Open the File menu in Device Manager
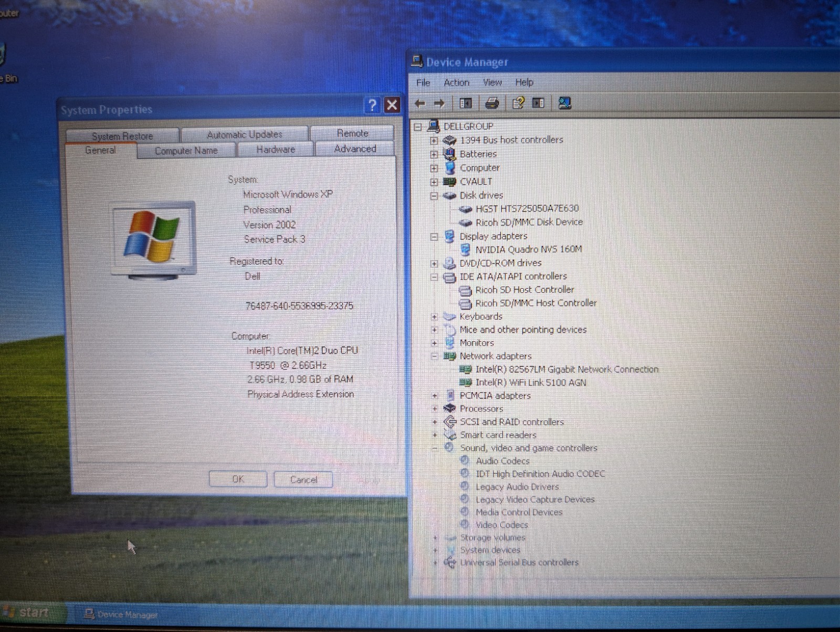 click(x=423, y=82)
